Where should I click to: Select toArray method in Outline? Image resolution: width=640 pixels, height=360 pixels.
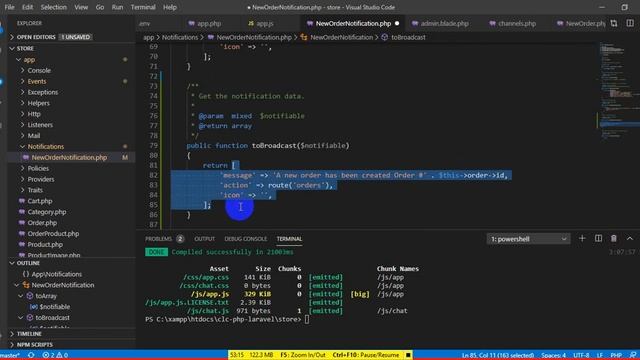[46, 296]
